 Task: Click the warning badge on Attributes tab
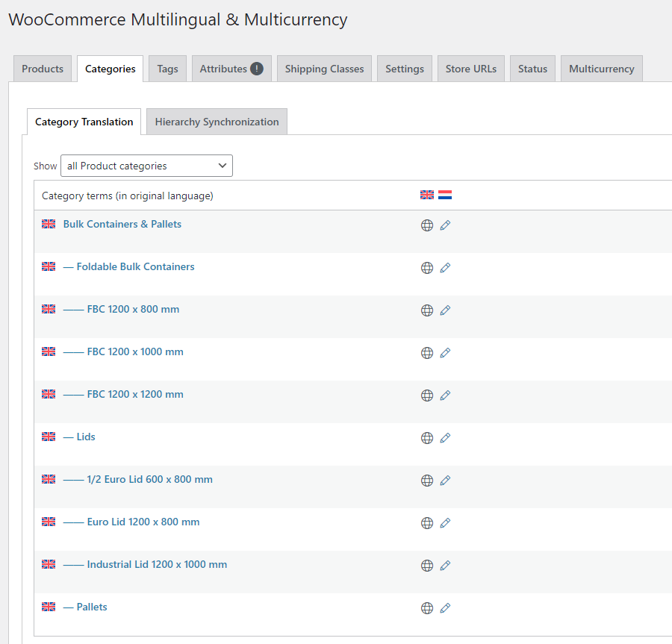click(x=257, y=69)
